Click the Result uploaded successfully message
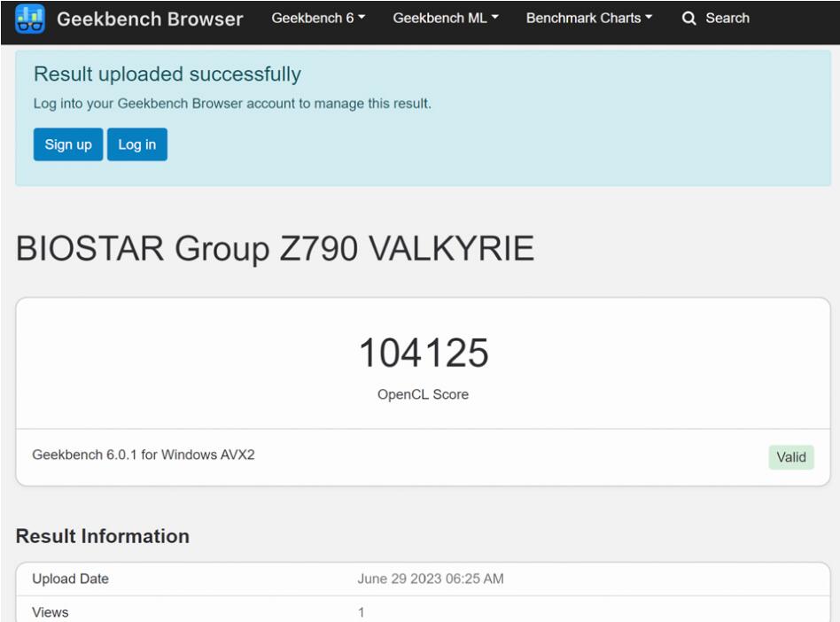The image size is (840, 622). 167,74
